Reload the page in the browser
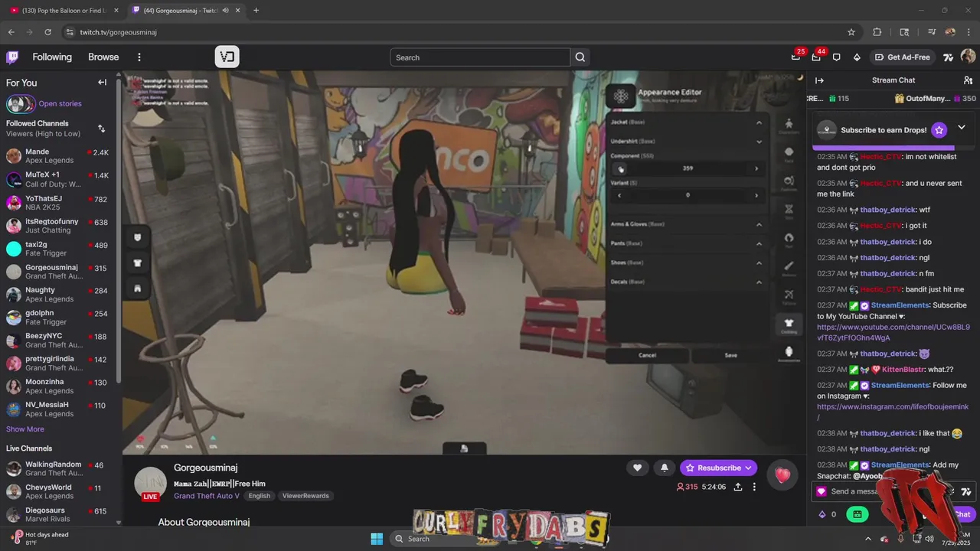The height and width of the screenshot is (551, 980). coord(48,32)
